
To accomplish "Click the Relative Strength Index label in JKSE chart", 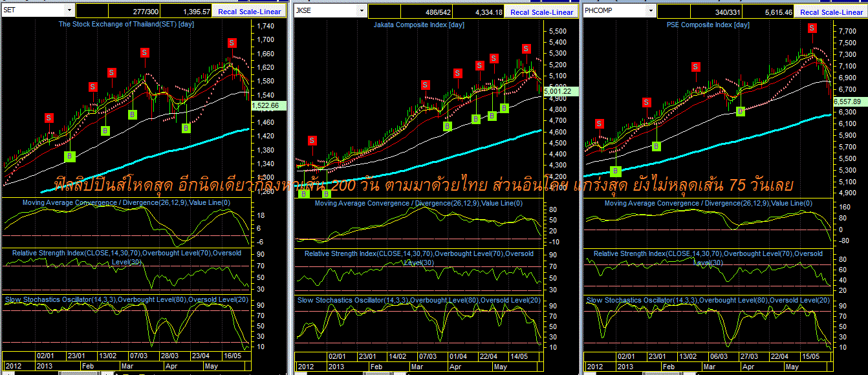I will (x=419, y=257).
